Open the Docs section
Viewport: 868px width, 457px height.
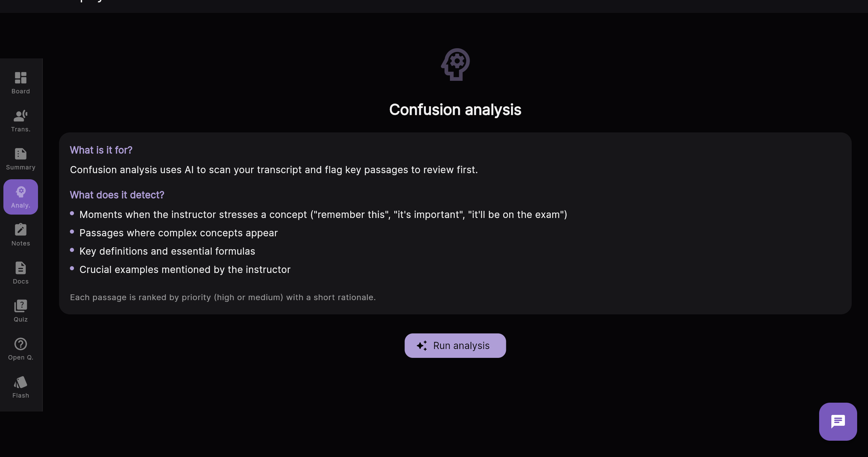coord(20,273)
